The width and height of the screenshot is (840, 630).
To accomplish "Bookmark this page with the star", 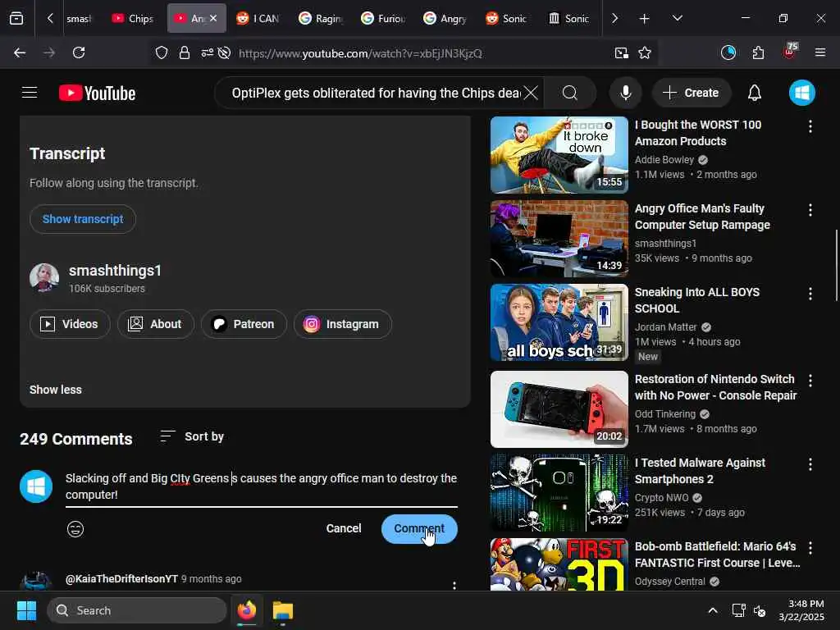I will coord(645,52).
